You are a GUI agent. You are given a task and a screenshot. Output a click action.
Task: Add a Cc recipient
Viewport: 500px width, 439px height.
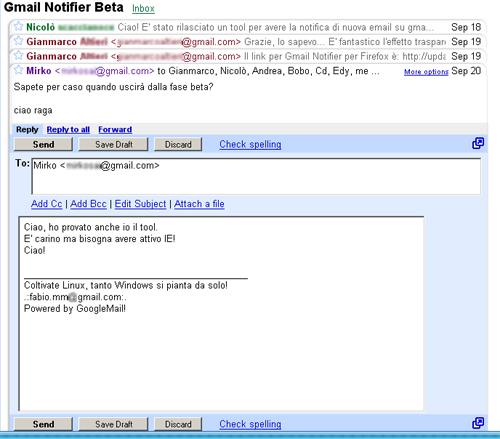(47, 204)
